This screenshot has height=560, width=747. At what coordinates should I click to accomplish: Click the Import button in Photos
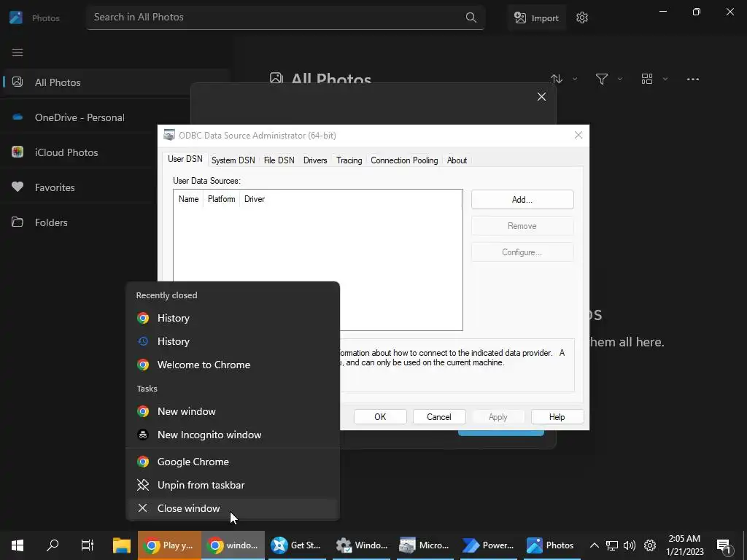(536, 18)
